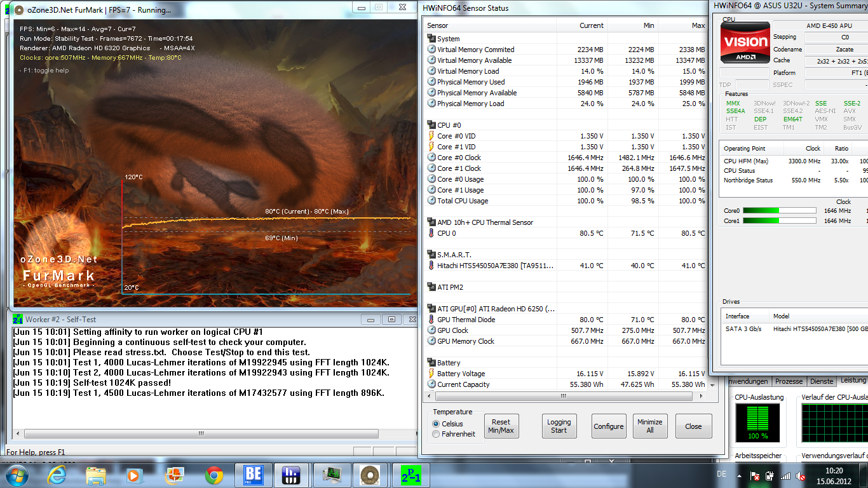Click the SATA 3 Gb/s drive entry
The image size is (868, 488).
pos(795,329)
